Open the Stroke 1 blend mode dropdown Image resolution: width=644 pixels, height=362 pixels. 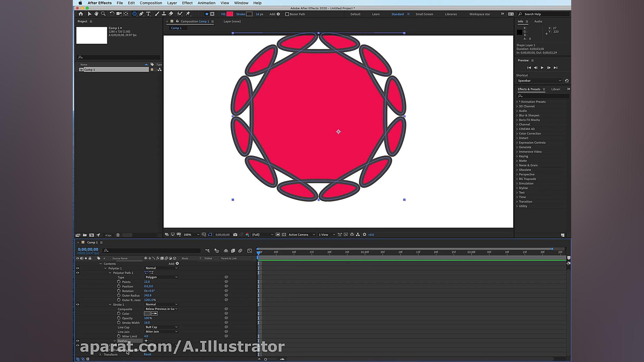point(161,304)
